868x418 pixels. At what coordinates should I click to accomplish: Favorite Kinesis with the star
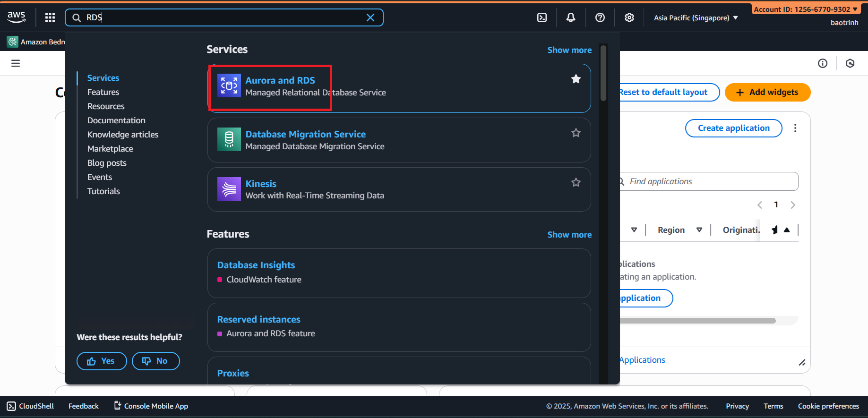[576, 182]
